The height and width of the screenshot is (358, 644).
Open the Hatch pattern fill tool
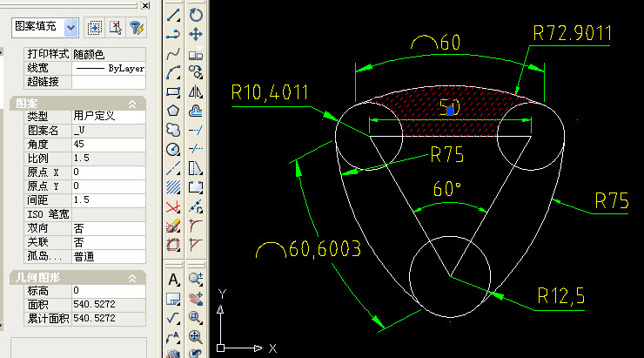[x=173, y=187]
